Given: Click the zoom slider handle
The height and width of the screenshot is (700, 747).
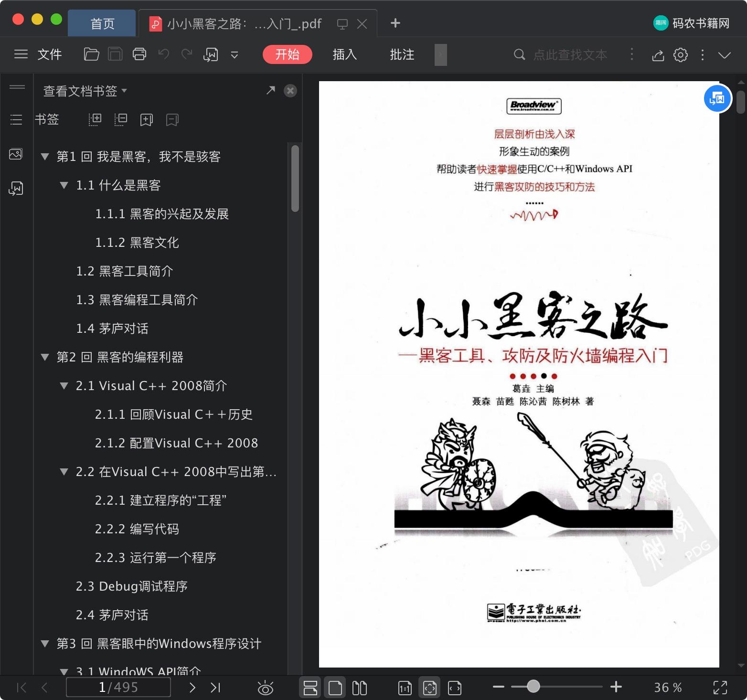Looking at the screenshot, I should point(533,687).
